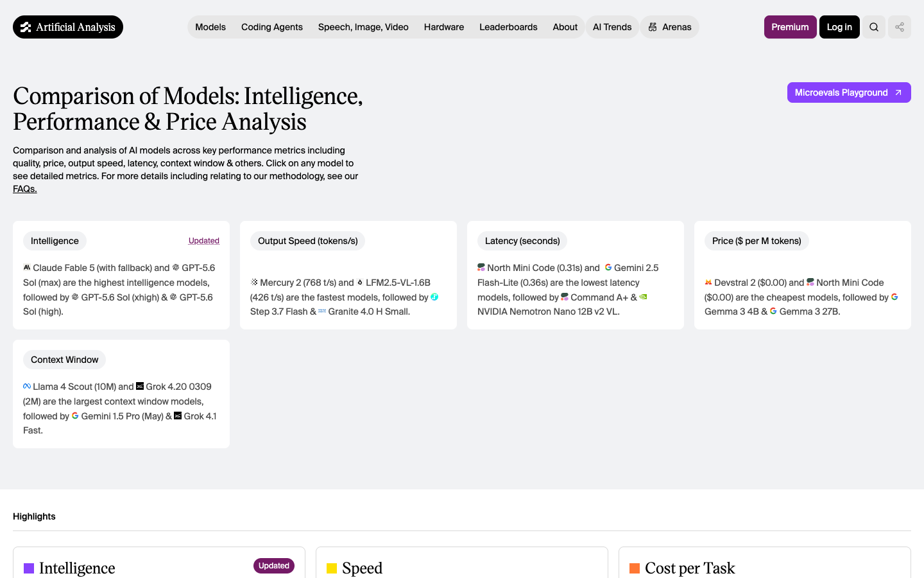This screenshot has height=578, width=924.
Task: Click the orange Cost per Task swatch
Action: [635, 568]
